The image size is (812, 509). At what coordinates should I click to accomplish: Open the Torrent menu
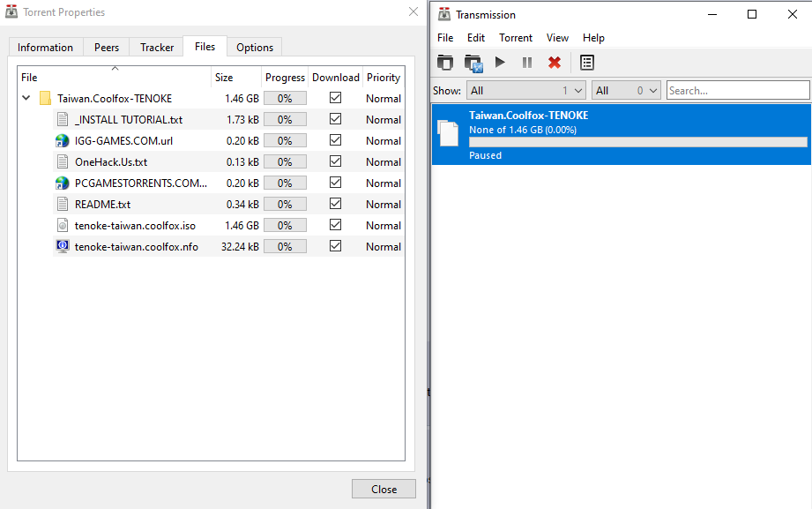click(x=516, y=38)
